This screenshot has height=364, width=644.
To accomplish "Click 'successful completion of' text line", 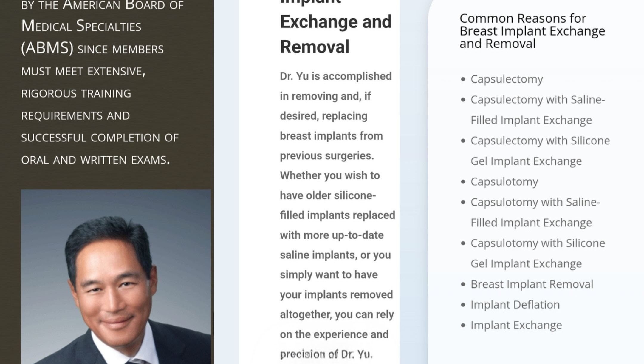I will [100, 138].
